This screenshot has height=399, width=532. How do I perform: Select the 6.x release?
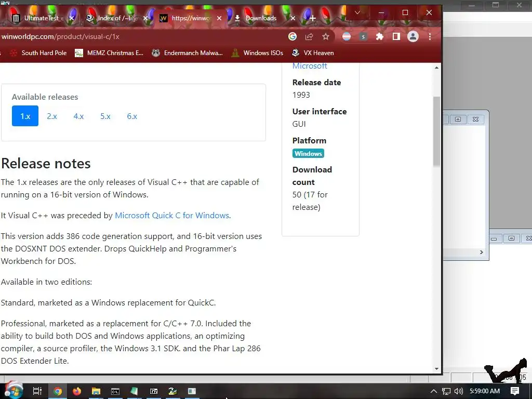click(x=132, y=116)
